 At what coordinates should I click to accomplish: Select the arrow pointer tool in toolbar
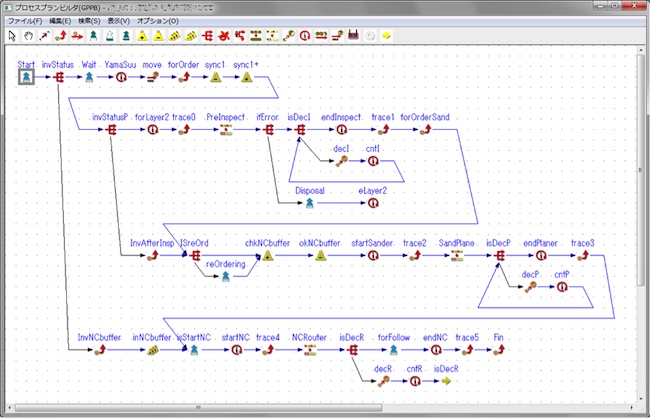point(12,36)
